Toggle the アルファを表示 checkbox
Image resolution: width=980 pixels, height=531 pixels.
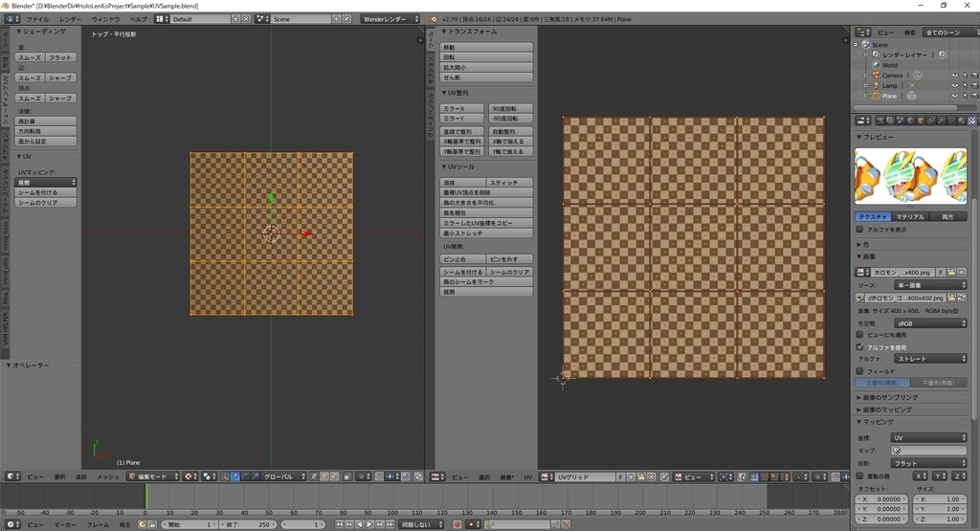pyautogui.click(x=860, y=230)
